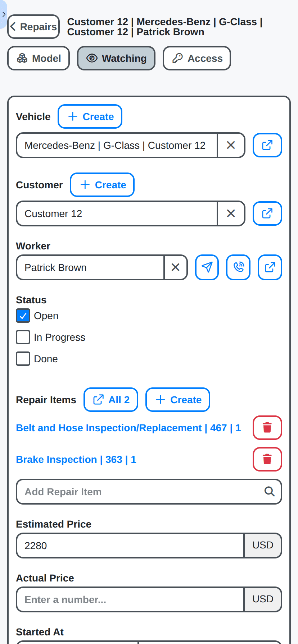Switch to the Model tab
298x644 pixels.
pos(39,58)
